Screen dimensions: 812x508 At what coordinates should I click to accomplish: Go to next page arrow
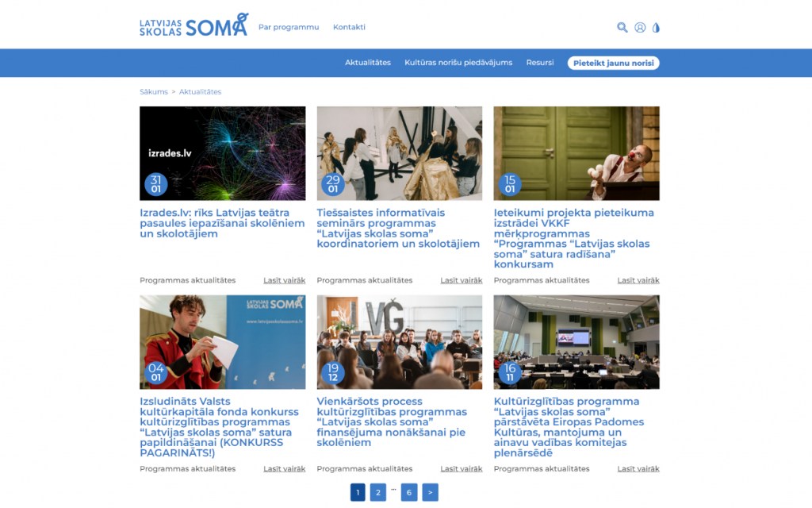coord(430,492)
